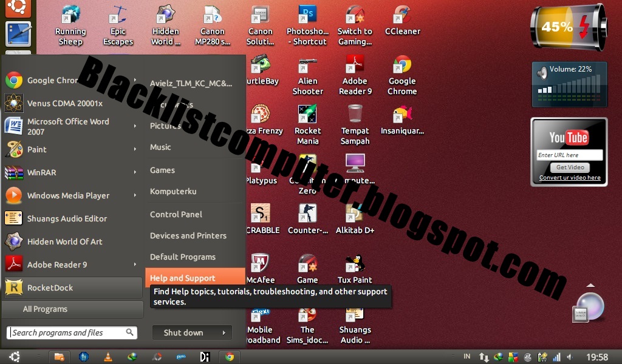Screen dimensions: 622x364
Task: Open Counter-Strike desktop shortcut
Action: point(308,219)
